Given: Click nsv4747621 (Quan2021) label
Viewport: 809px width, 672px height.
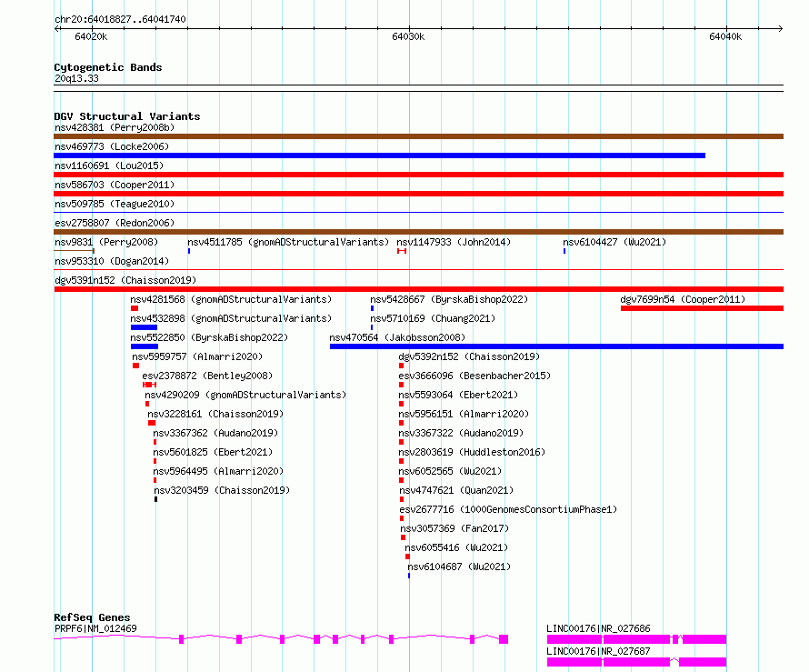Looking at the screenshot, I should click(x=456, y=490).
